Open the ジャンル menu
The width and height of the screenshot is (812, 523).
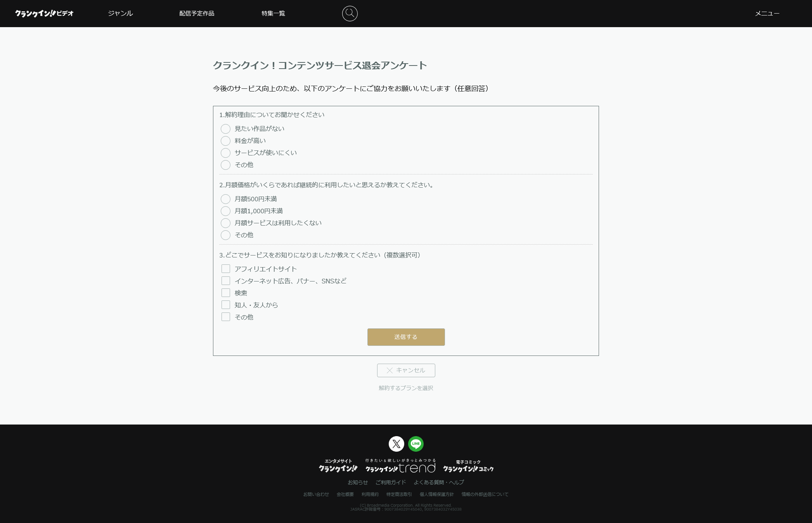[x=120, y=14]
